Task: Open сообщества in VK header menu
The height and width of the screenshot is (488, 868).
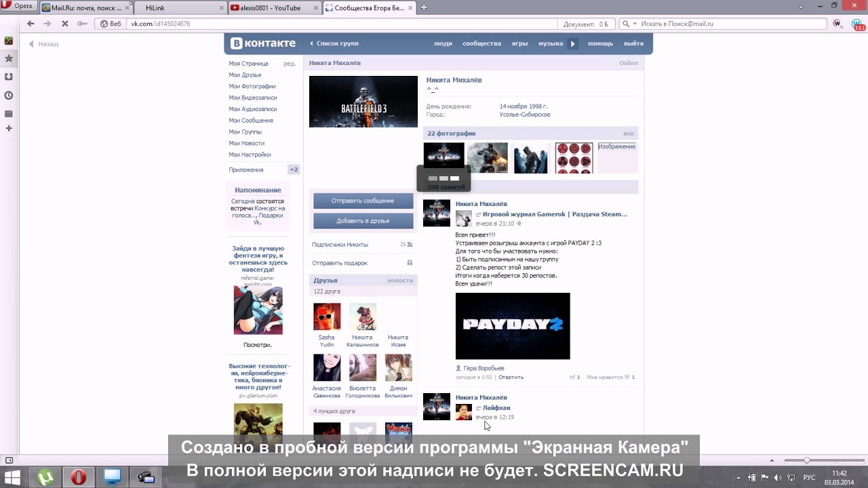Action: click(481, 43)
